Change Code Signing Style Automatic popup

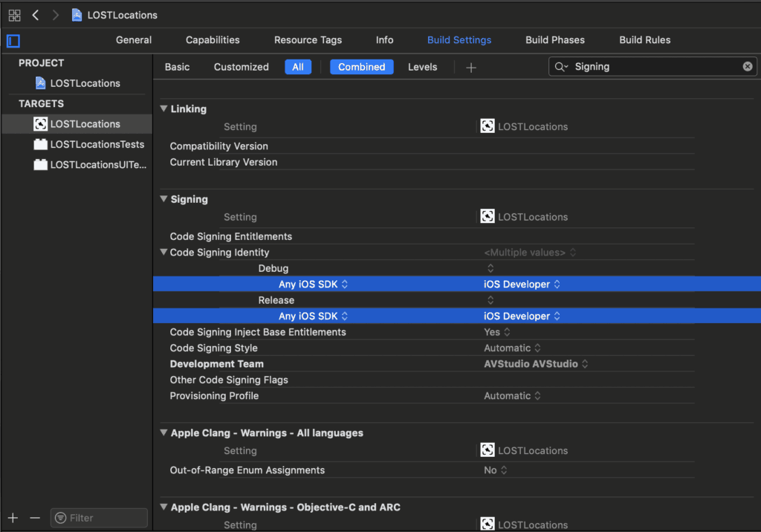512,348
